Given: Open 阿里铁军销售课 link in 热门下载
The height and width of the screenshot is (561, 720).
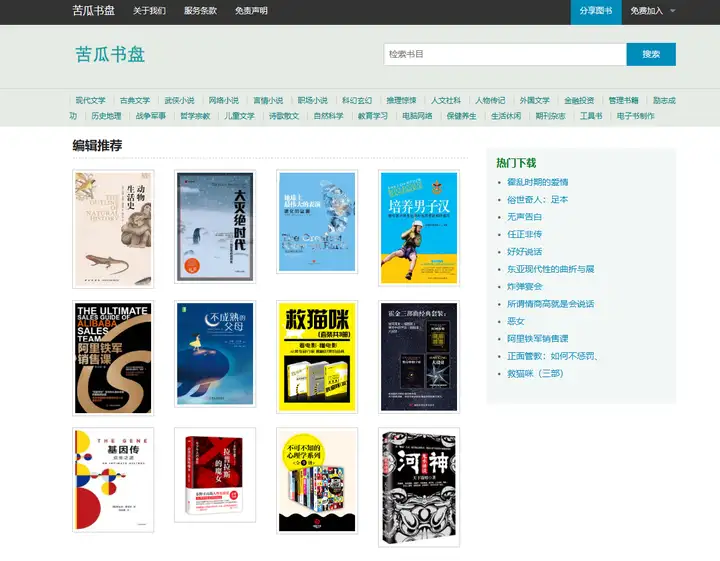Looking at the screenshot, I should click(x=538, y=338).
